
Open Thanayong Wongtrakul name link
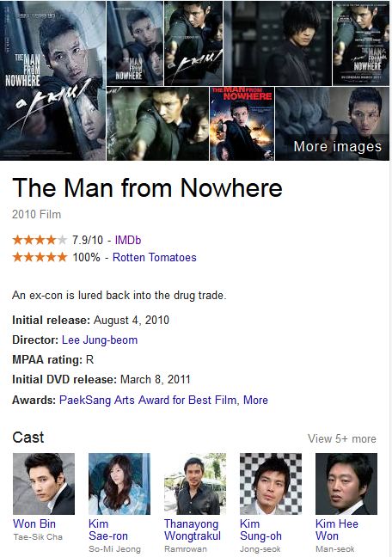click(x=193, y=529)
